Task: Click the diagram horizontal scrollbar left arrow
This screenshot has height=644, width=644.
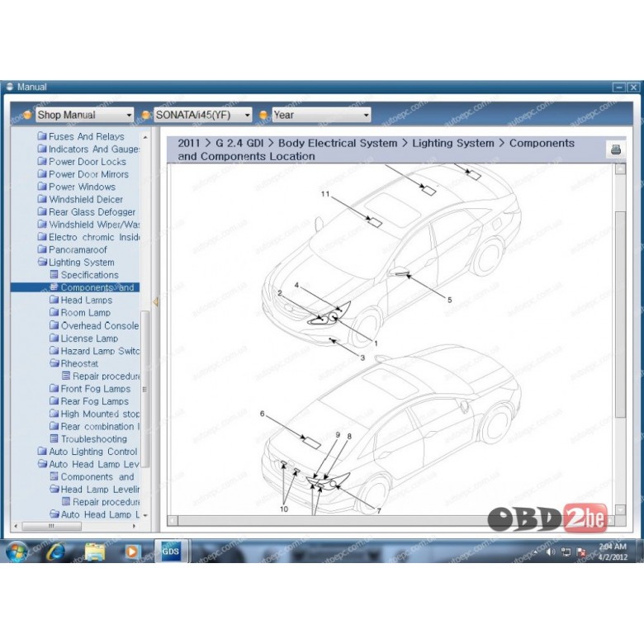Action: tap(173, 521)
